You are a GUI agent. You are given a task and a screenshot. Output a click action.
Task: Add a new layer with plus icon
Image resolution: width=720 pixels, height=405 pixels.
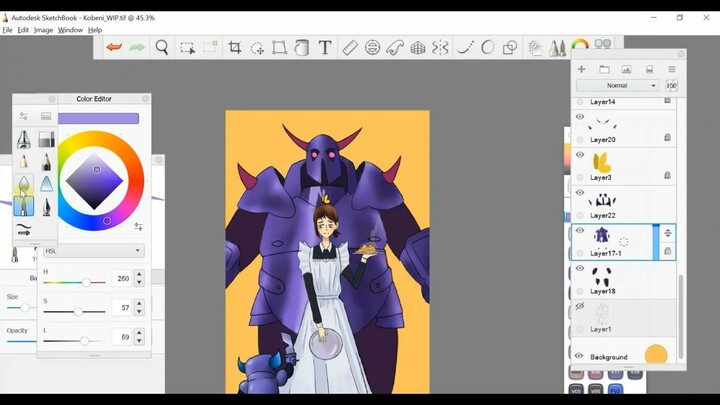tap(581, 69)
